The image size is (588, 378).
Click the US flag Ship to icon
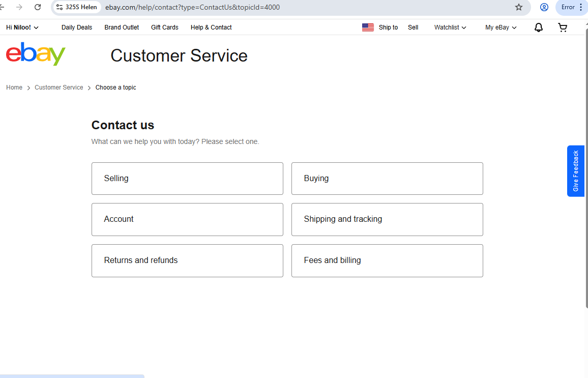point(368,27)
